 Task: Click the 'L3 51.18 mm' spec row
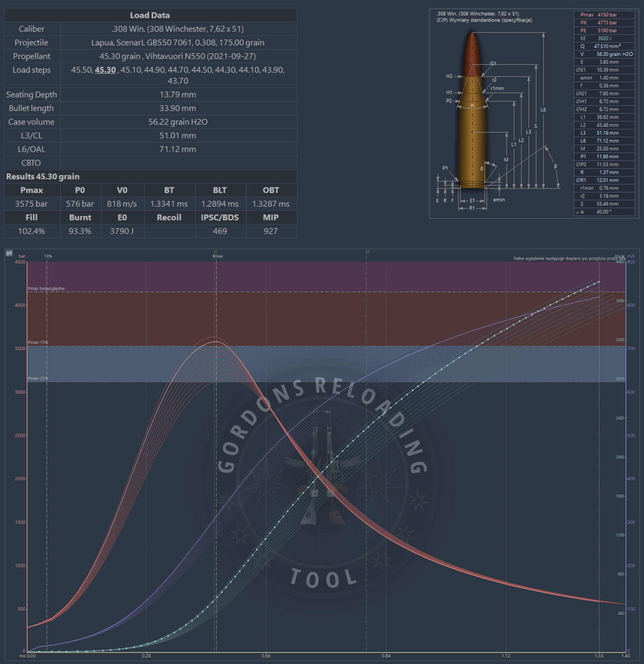coord(604,133)
